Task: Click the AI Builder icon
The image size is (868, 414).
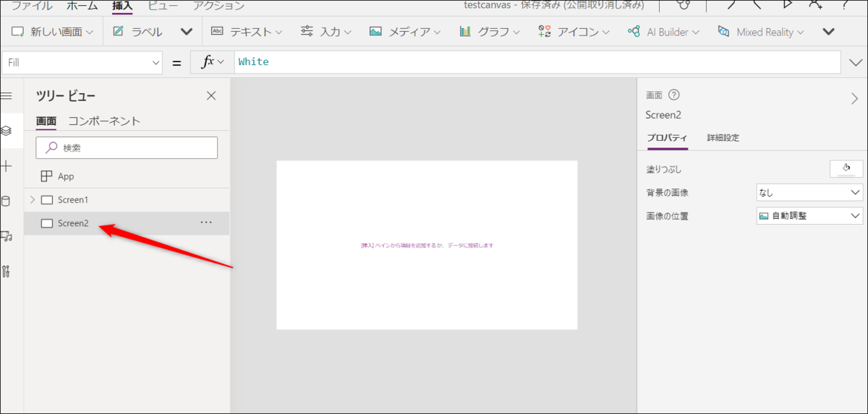Action: pyautogui.click(x=634, y=32)
